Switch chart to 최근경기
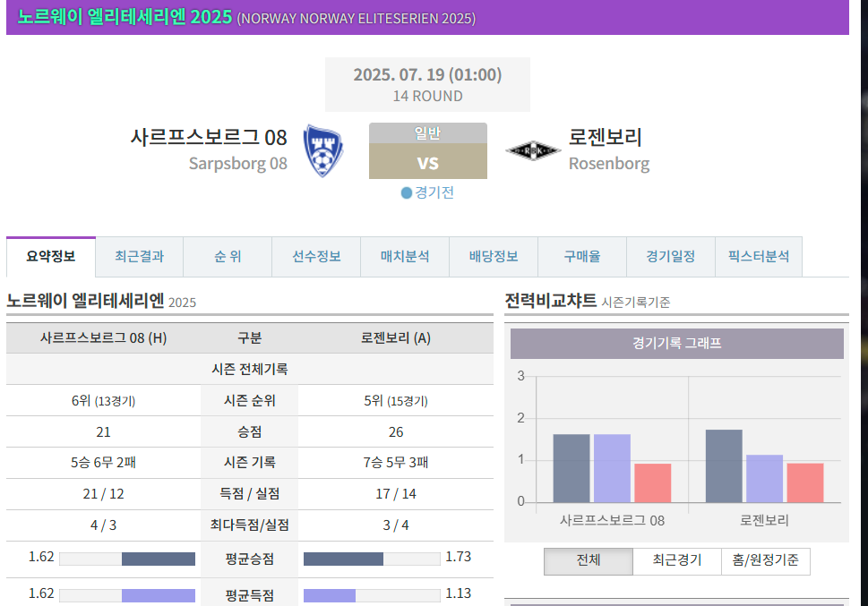Image resolution: width=868 pixels, height=606 pixels. point(677,561)
